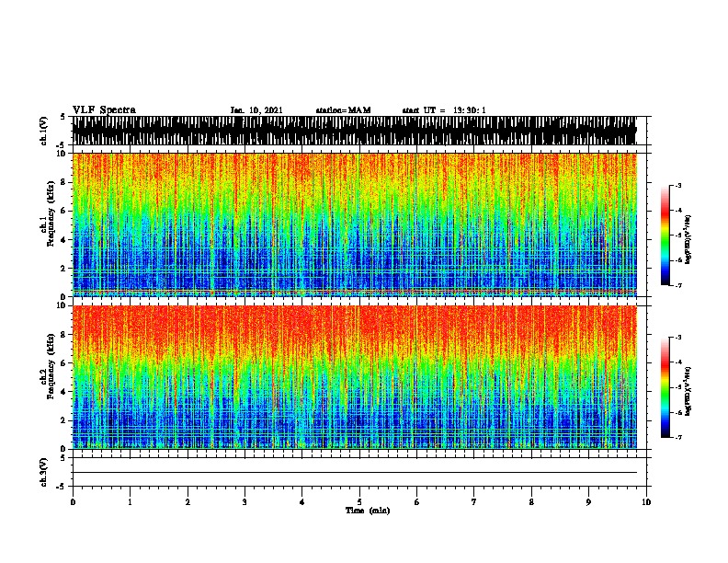Click time axis tick label "7"
Image resolution: width=728 pixels, height=563 pixels.
pyautogui.click(x=474, y=502)
